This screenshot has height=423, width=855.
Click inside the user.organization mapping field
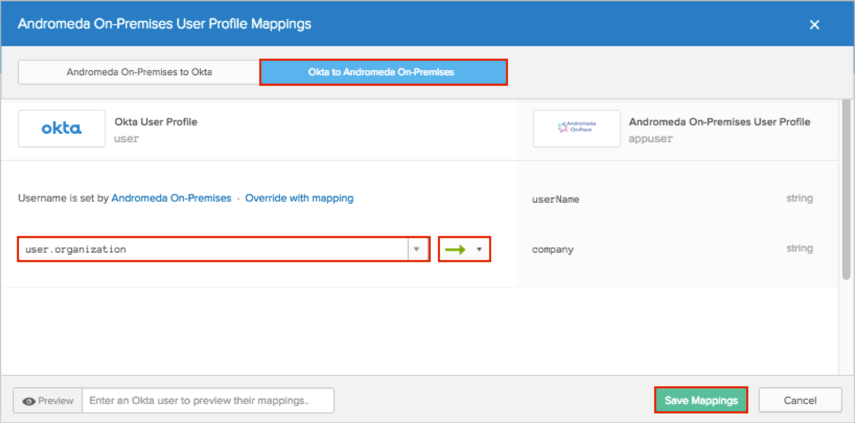coord(210,249)
